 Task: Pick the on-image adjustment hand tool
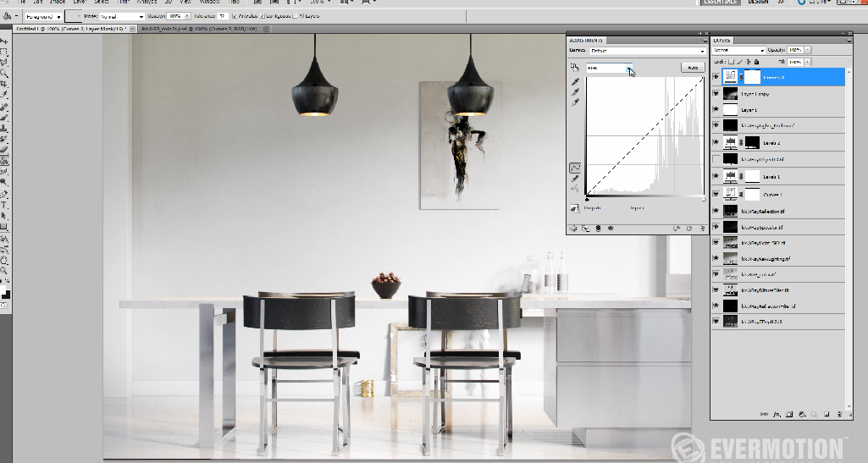pyautogui.click(x=575, y=68)
